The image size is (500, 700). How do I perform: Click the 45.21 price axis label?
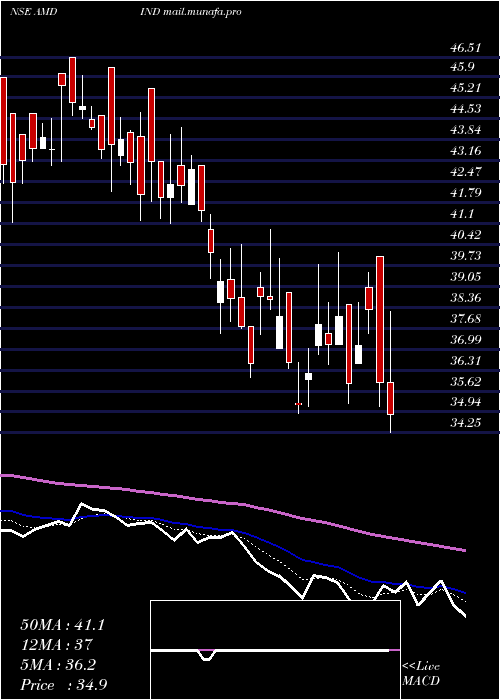(x=465, y=88)
